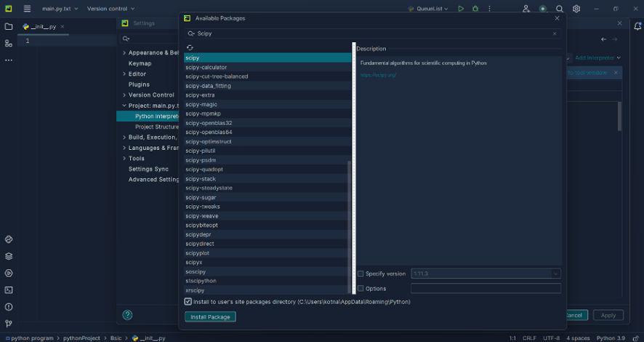Expand the Editor settings node
This screenshot has width=644, height=342.
click(x=124, y=73)
